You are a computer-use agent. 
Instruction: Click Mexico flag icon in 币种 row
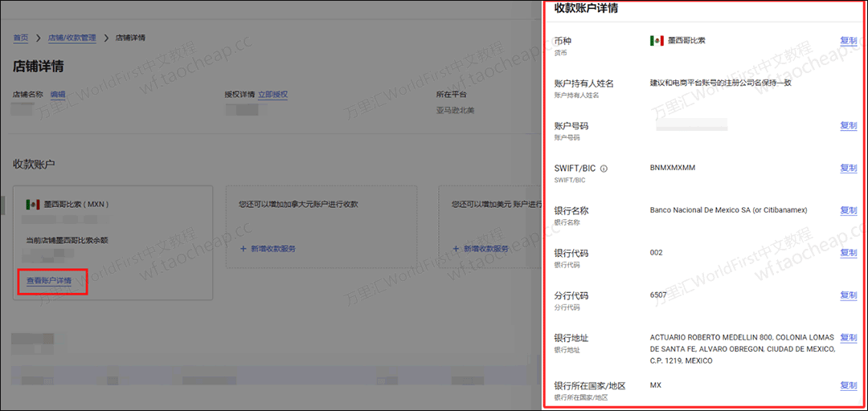click(657, 41)
